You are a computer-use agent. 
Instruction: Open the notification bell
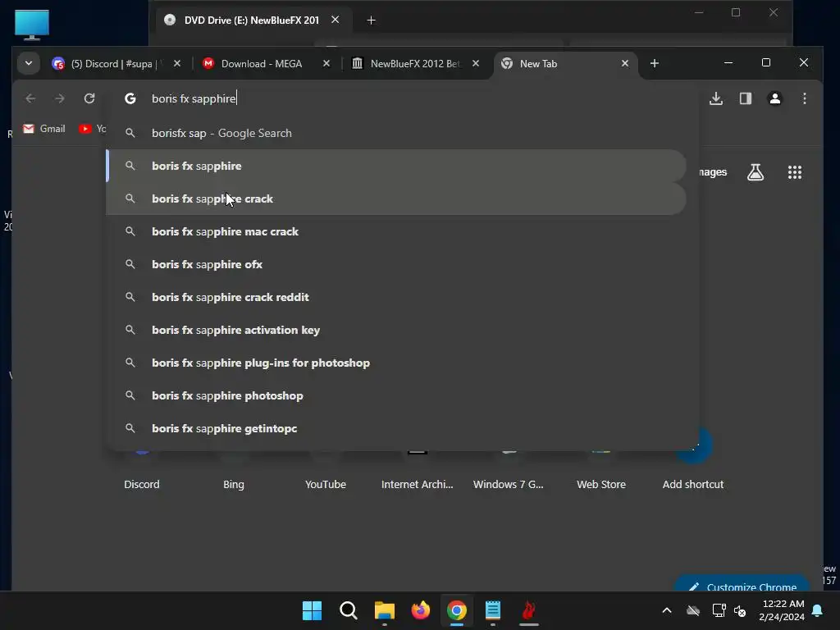(818, 610)
